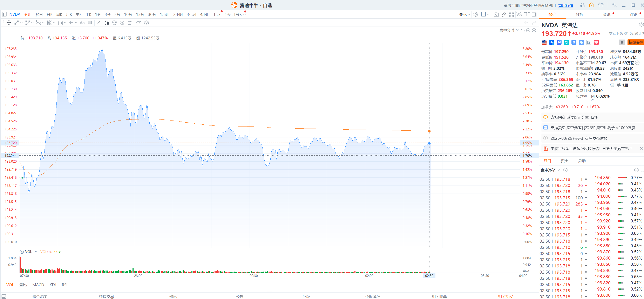Screen dimensions: 644x299
Task: Hide all drawings with the crossed-eye icon
Action: [122, 23]
